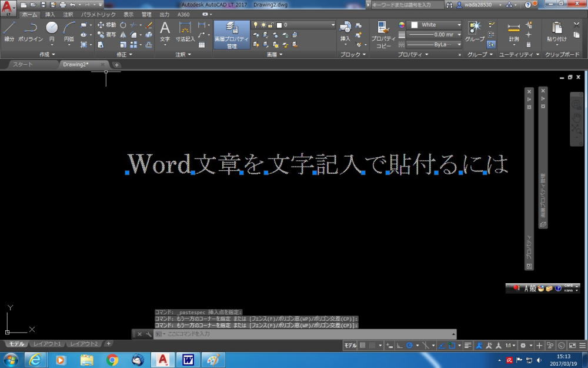Click the 挿入 (Insert block) button
The height and width of the screenshot is (368, 588).
(345, 31)
